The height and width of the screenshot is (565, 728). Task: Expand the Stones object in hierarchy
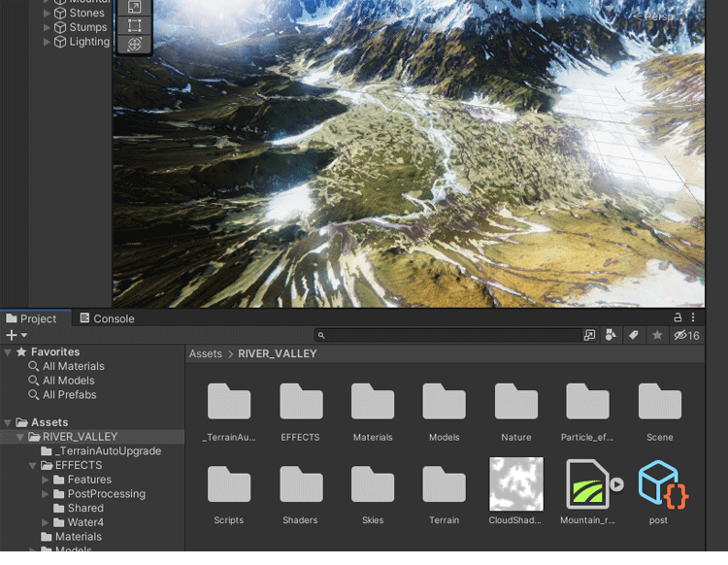point(47,14)
